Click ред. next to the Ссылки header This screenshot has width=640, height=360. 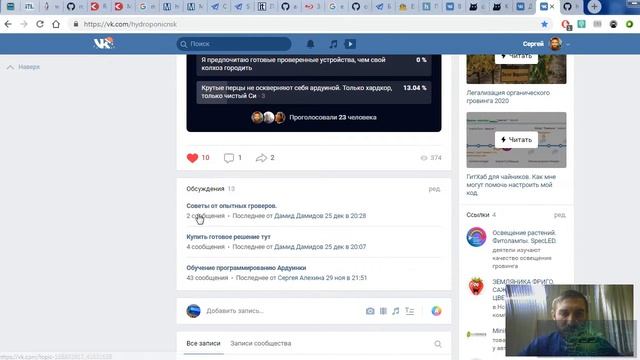click(560, 215)
